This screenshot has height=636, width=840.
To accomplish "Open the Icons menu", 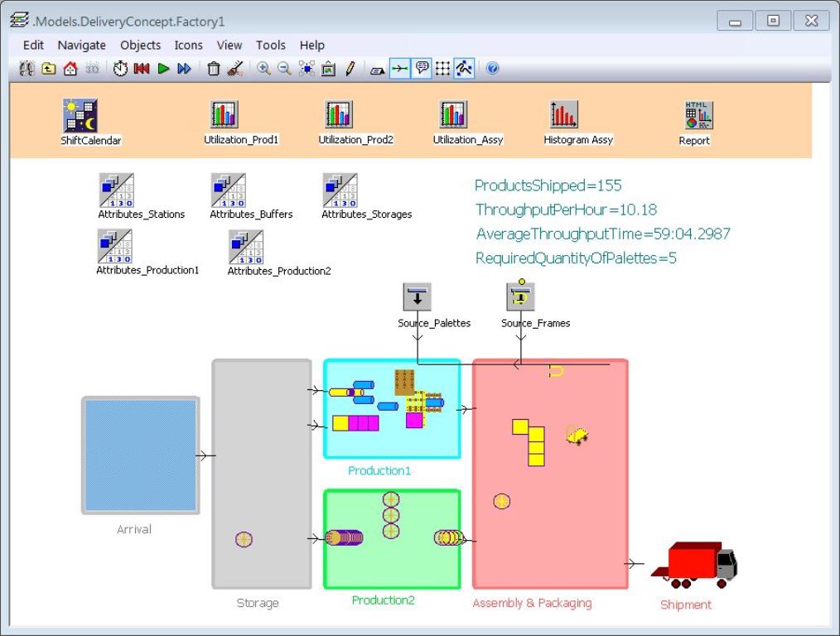I will pyautogui.click(x=188, y=46).
